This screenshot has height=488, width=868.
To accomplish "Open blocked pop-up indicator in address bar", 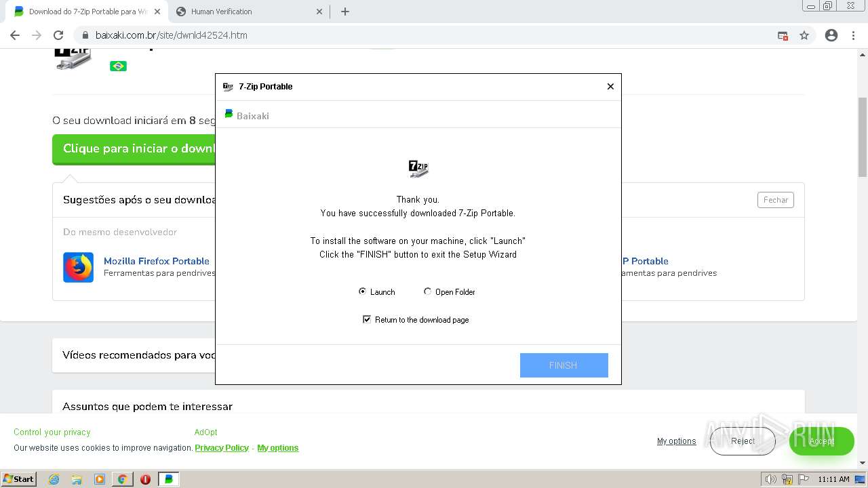I will 783,35.
